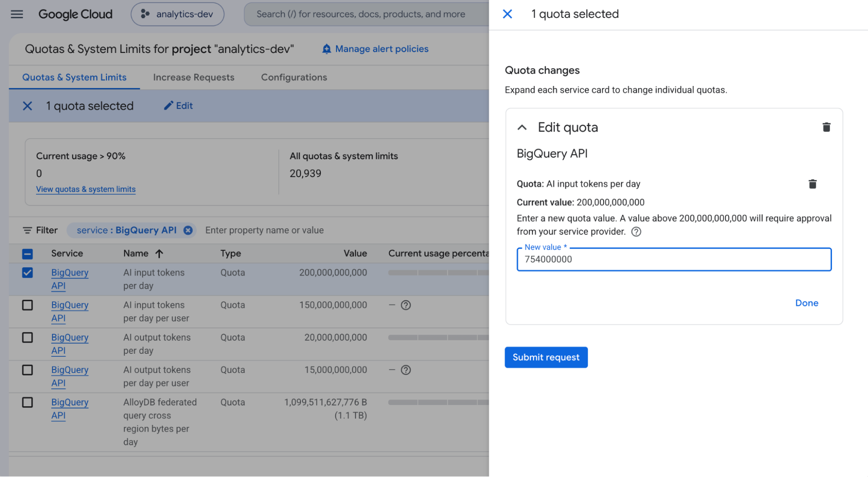Collapse the Edit quota card chevron
Viewport: 868px width, 477px height.
click(x=522, y=128)
